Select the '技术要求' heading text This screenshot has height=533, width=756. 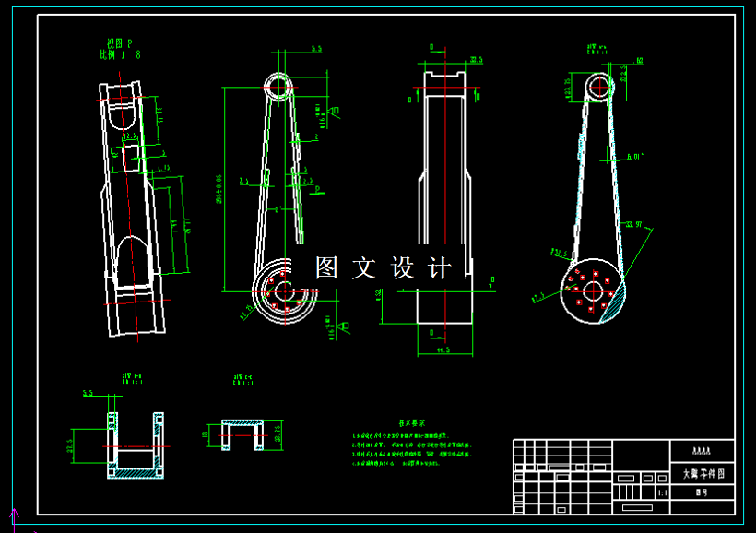click(412, 423)
